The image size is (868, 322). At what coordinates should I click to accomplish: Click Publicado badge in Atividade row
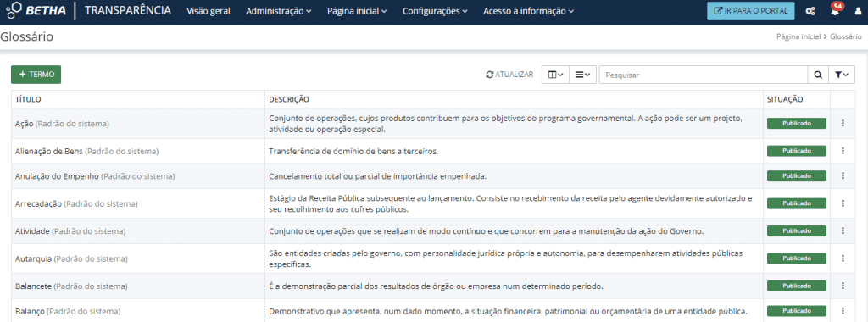pyautogui.click(x=797, y=230)
